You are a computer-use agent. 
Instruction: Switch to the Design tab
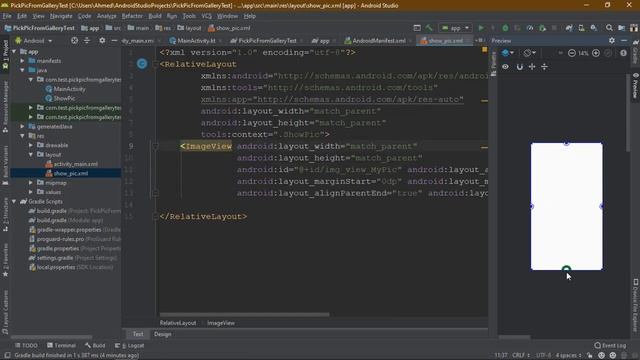click(162, 334)
